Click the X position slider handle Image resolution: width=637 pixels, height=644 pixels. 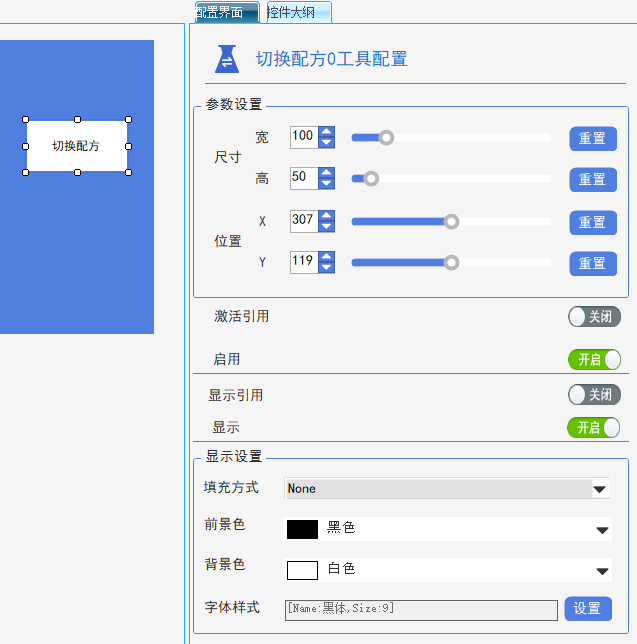(451, 221)
